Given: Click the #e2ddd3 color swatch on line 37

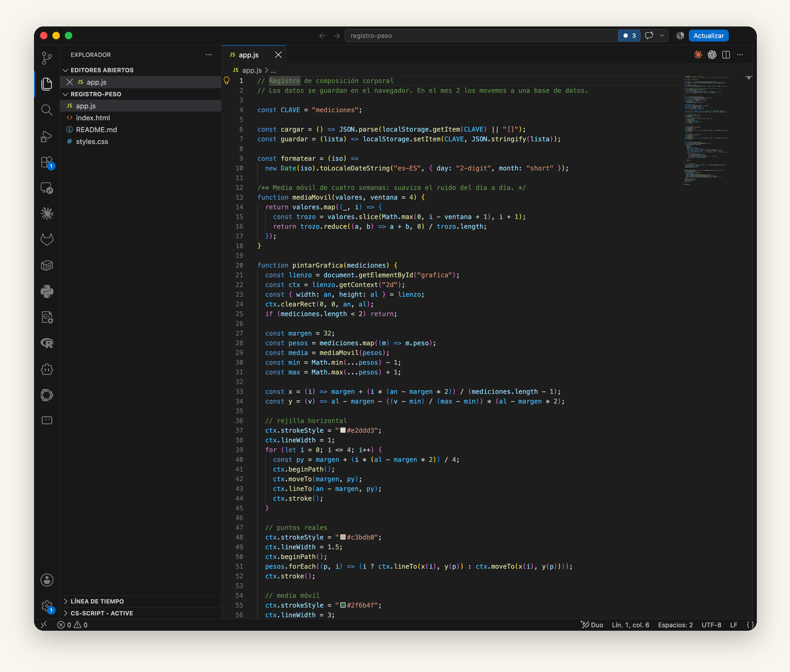Looking at the screenshot, I should (x=343, y=430).
